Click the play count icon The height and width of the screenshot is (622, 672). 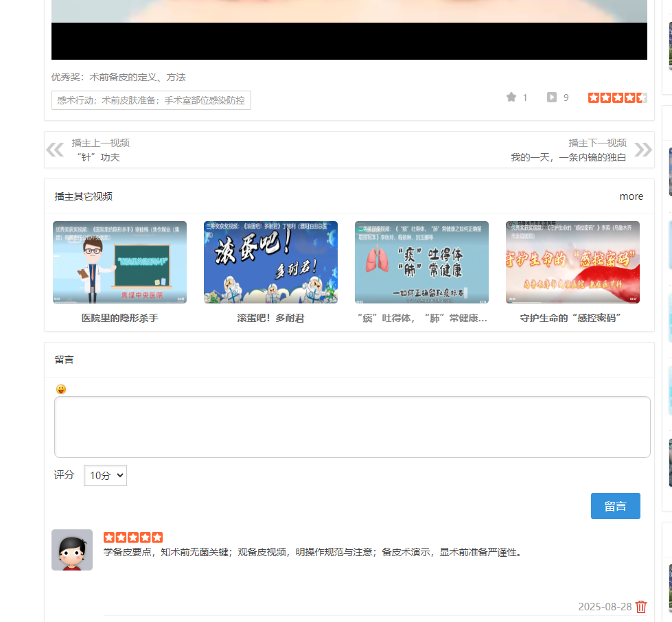pyautogui.click(x=551, y=97)
